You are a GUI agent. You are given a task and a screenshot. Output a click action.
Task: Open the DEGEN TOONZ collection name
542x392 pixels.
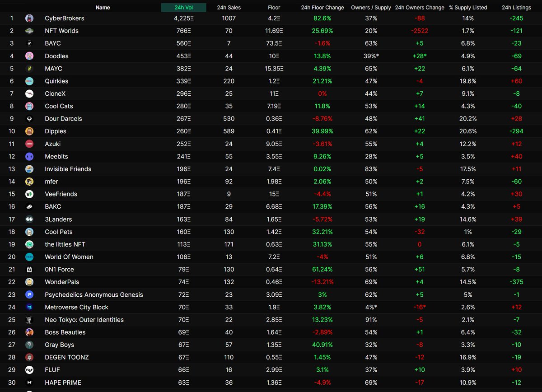[67, 357]
